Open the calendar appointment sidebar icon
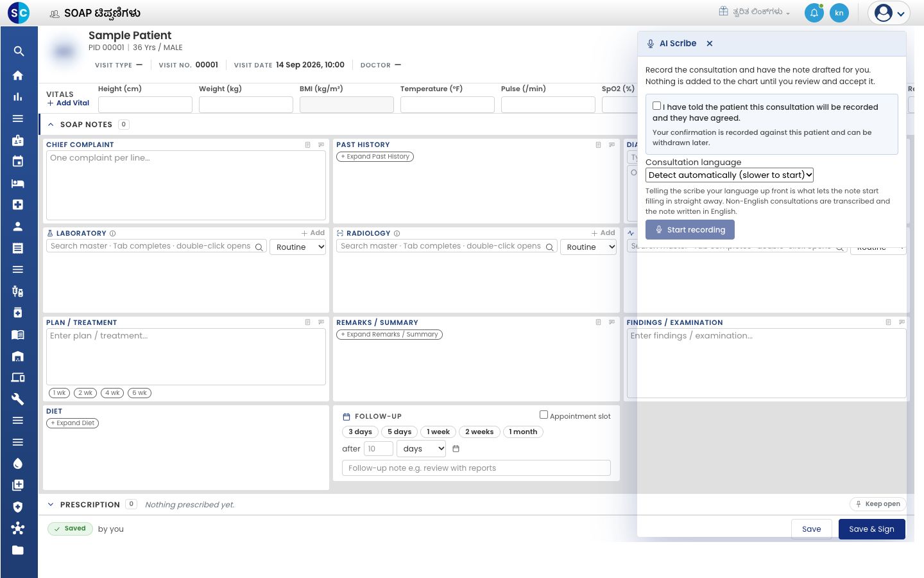The width and height of the screenshot is (924, 578). coord(18,161)
